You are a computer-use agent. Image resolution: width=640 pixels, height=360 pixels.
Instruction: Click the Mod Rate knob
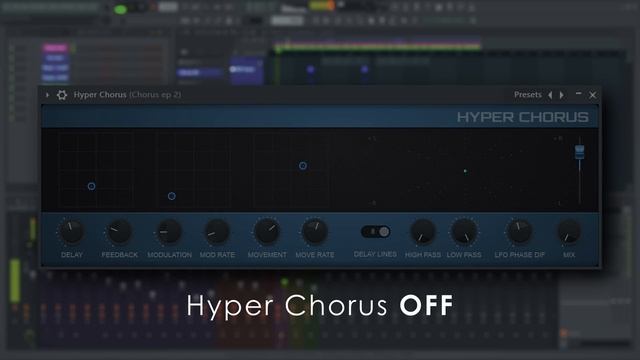[x=217, y=231]
